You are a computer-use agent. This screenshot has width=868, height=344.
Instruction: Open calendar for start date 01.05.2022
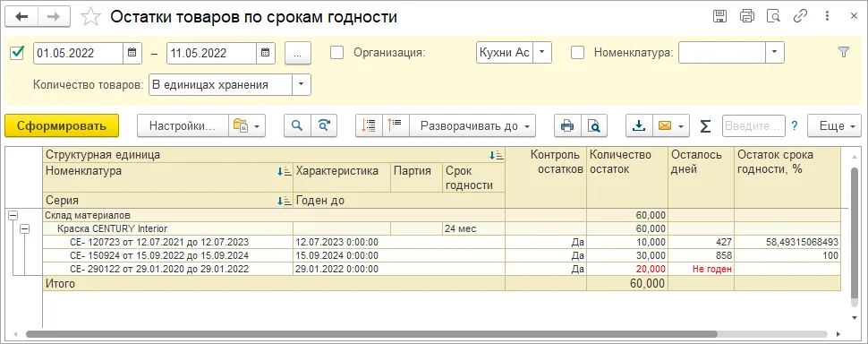click(x=132, y=53)
